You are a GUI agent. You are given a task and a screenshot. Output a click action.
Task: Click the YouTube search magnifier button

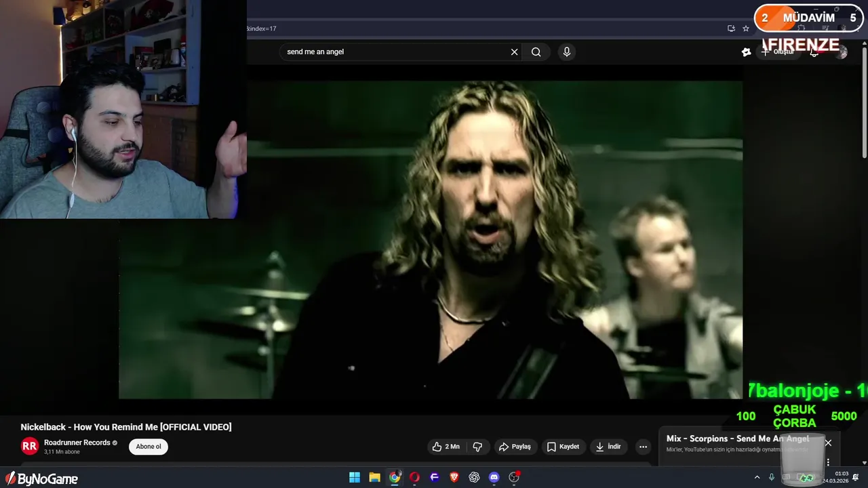click(x=536, y=52)
